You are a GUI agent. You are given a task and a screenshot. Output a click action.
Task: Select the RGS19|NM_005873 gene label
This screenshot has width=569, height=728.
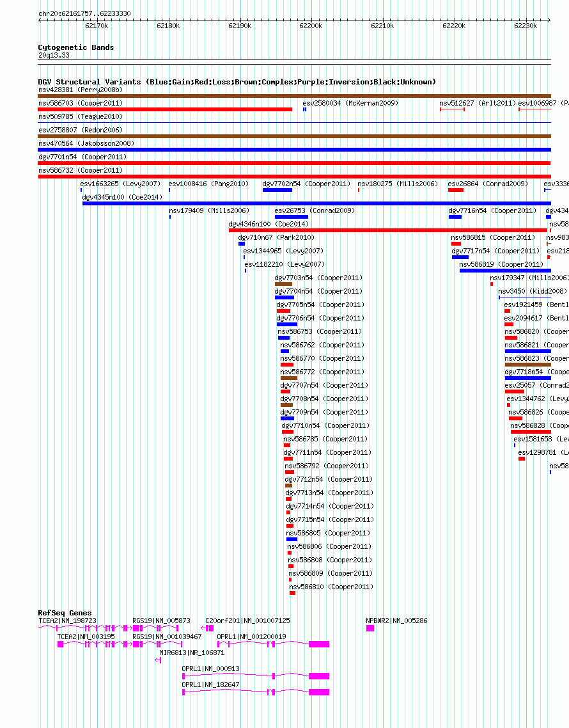[x=162, y=621]
